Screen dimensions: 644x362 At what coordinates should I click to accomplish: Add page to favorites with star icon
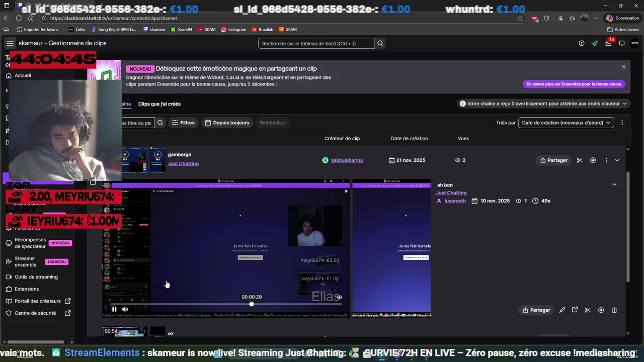tap(520, 18)
